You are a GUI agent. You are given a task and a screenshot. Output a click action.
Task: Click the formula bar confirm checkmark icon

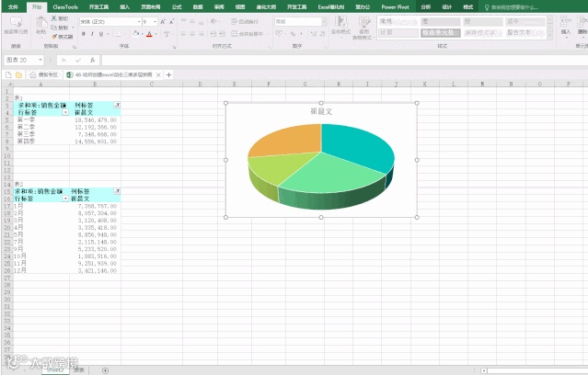pyautogui.click(x=78, y=60)
